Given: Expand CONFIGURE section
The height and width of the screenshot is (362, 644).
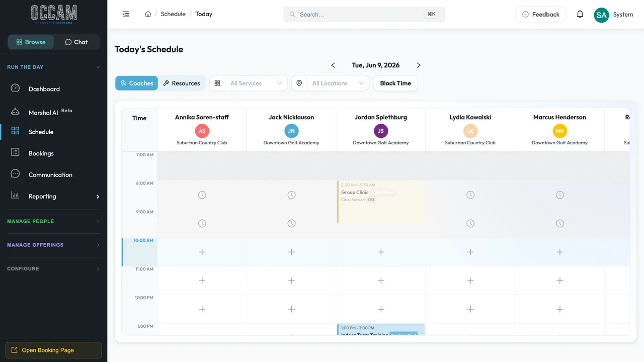Looking at the screenshot, I should [x=53, y=268].
